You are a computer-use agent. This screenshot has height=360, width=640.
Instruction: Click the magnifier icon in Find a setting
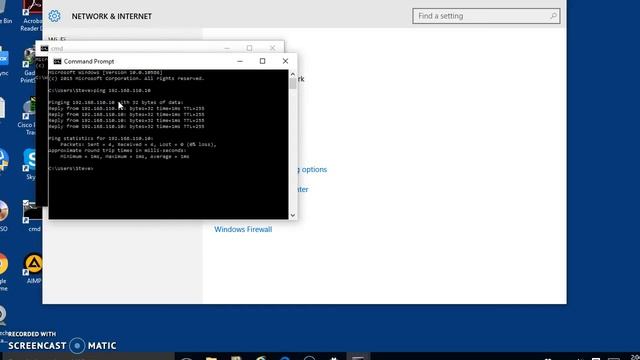point(553,16)
